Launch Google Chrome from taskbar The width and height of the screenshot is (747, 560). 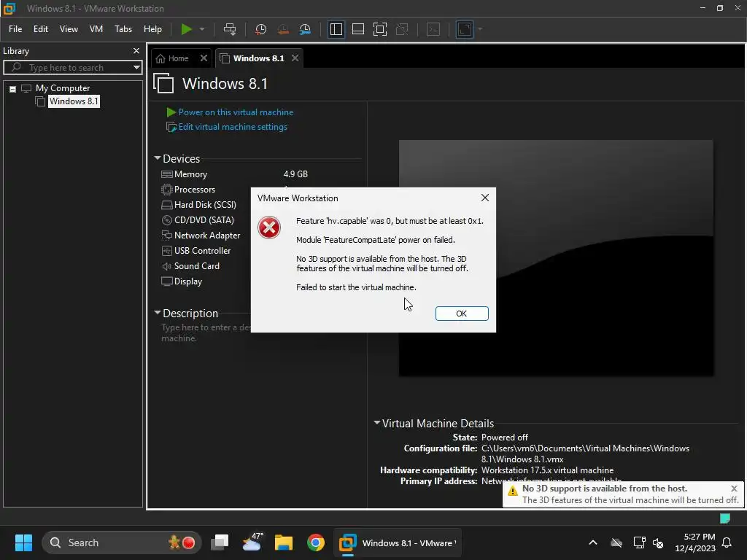click(315, 542)
